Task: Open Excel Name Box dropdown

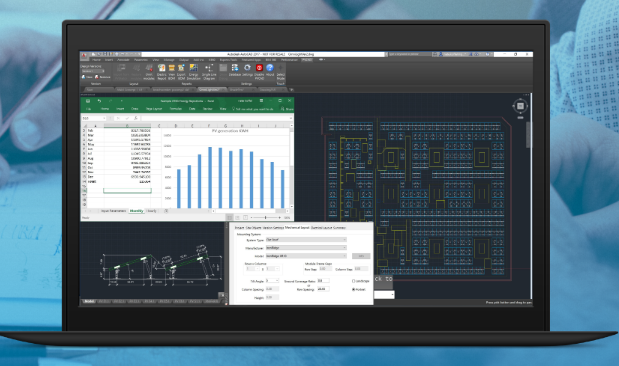Action: (x=104, y=118)
